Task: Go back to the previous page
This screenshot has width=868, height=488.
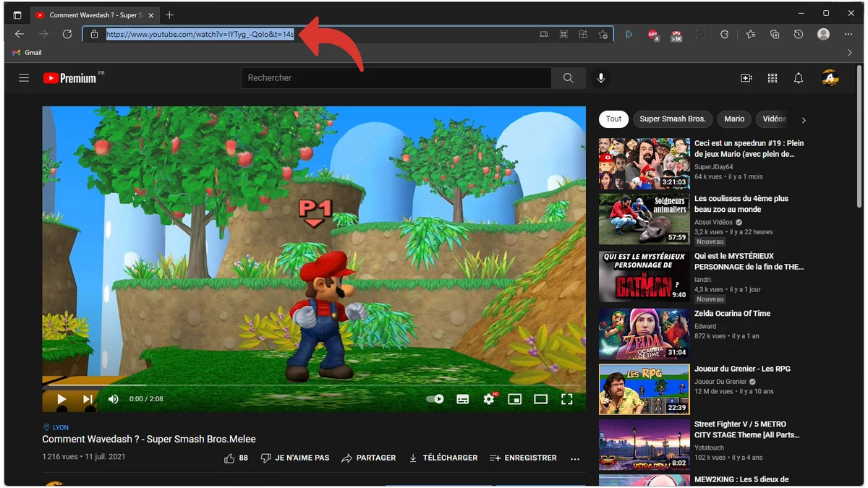Action: 20,34
